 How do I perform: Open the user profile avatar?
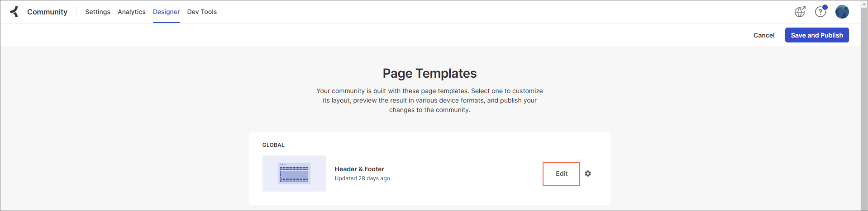[x=842, y=12]
